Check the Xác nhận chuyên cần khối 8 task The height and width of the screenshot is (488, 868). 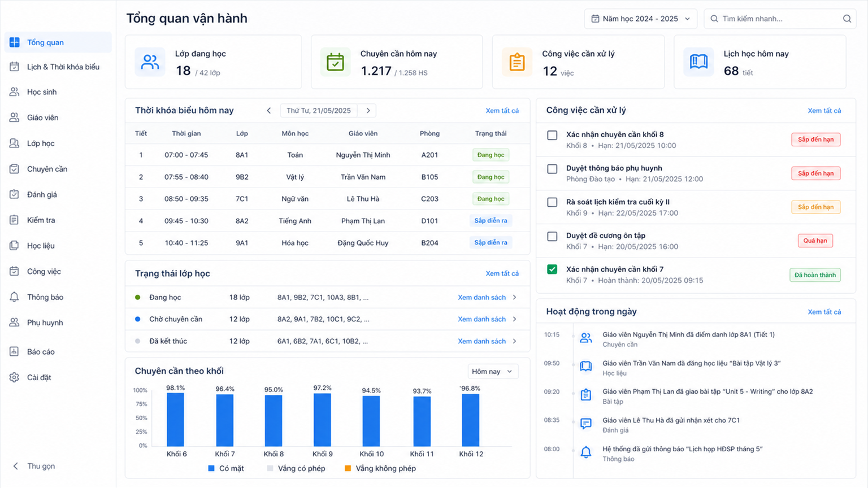[x=552, y=135]
